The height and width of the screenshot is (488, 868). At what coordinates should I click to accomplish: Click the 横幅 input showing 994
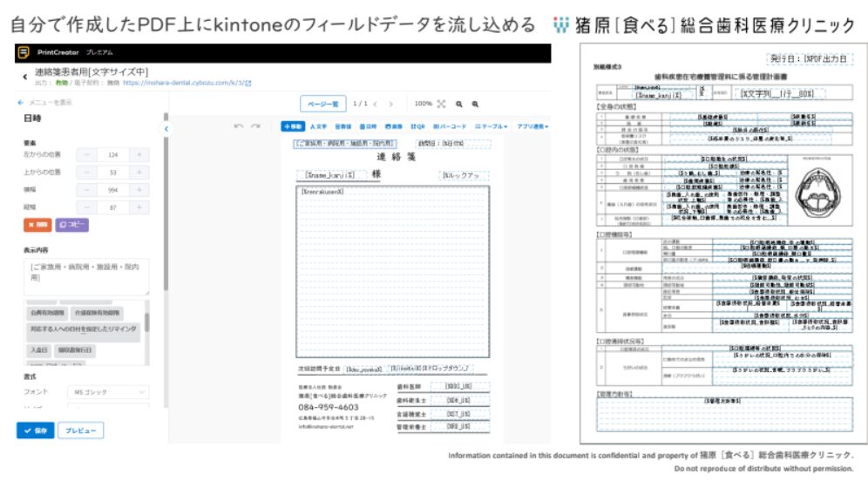[113, 190]
